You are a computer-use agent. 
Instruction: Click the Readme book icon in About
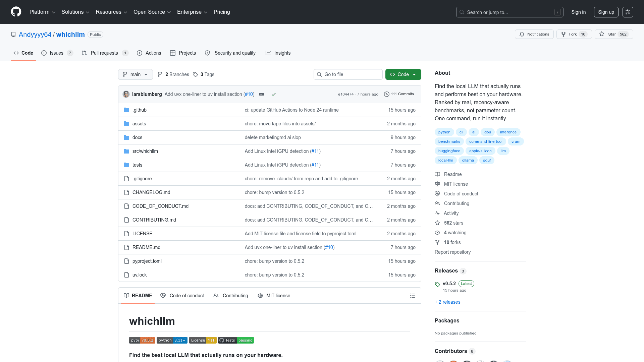click(437, 174)
